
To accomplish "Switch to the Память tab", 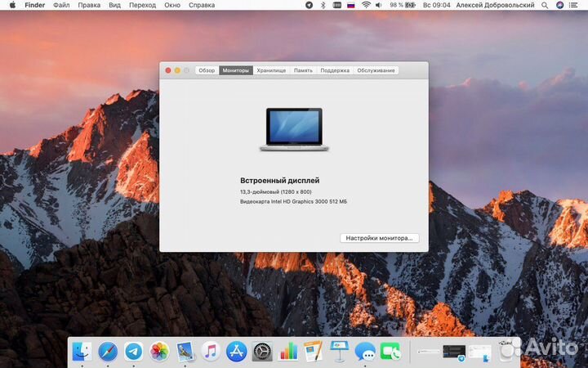I will coord(303,70).
